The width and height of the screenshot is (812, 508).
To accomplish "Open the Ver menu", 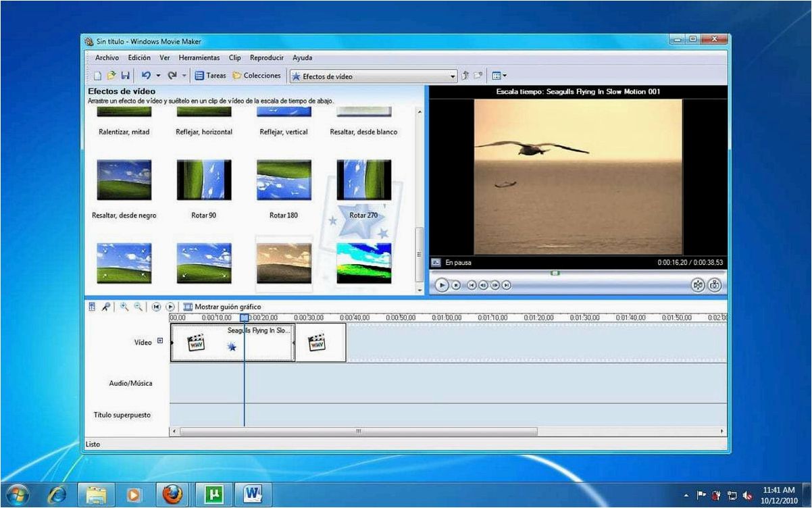I will pos(165,58).
